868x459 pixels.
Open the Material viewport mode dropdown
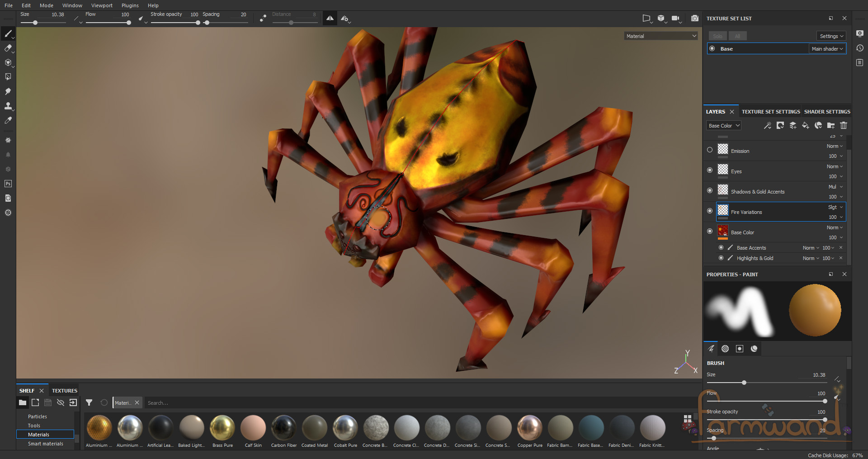click(x=661, y=36)
